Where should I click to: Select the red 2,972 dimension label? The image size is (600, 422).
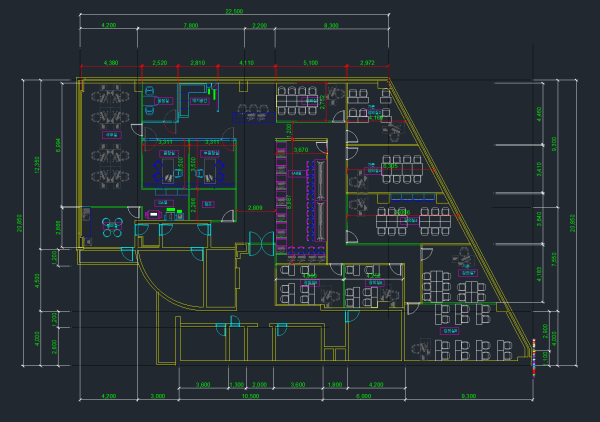coord(366,63)
